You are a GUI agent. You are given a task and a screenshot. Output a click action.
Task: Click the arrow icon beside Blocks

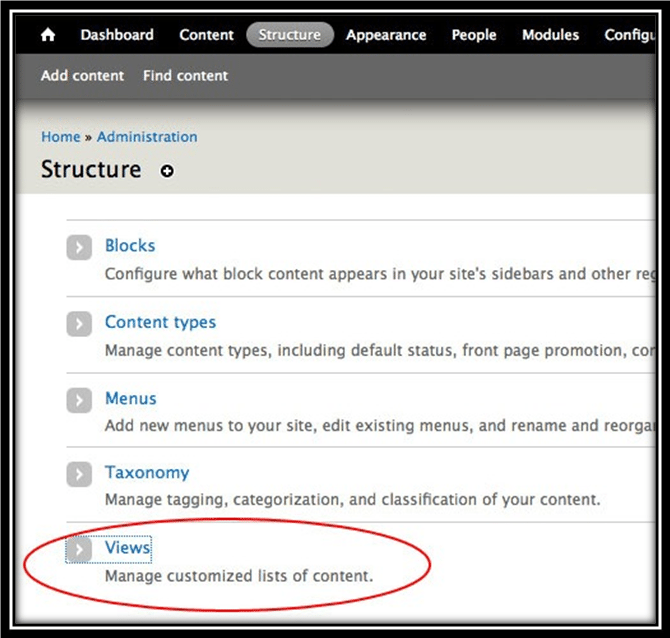[79, 247]
